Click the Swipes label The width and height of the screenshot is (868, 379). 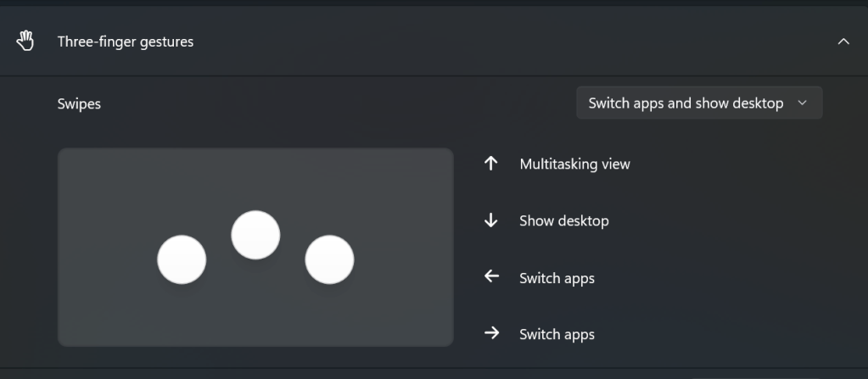click(x=79, y=104)
